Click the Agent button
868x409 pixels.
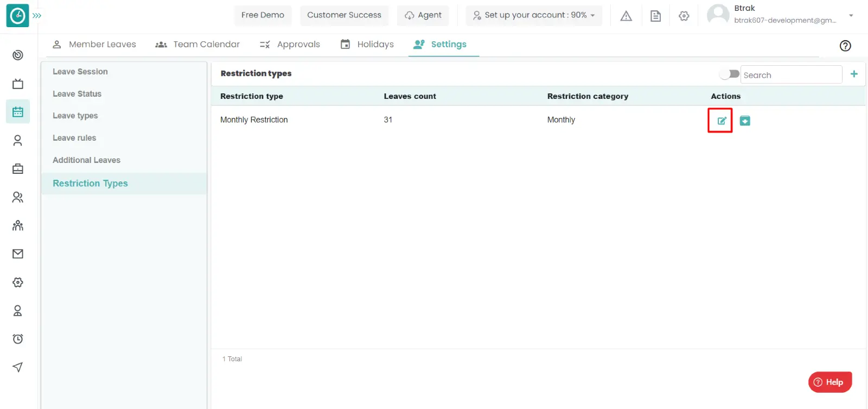point(423,15)
